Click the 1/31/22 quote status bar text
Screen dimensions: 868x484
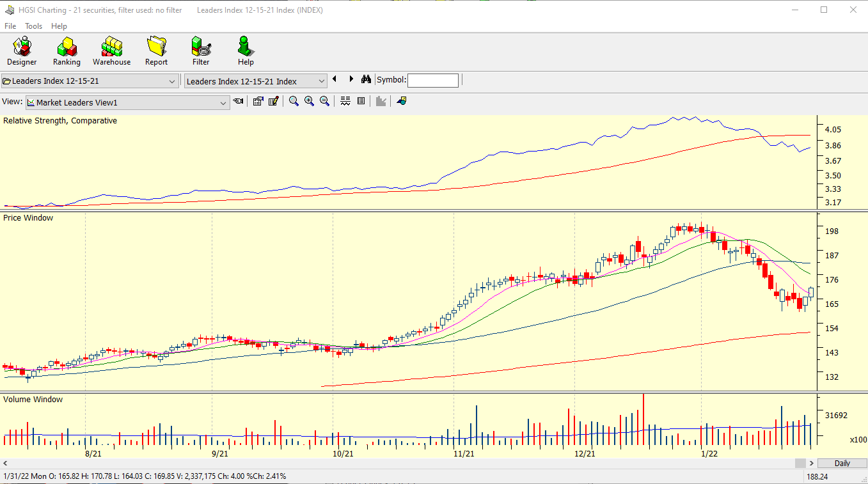(145, 476)
